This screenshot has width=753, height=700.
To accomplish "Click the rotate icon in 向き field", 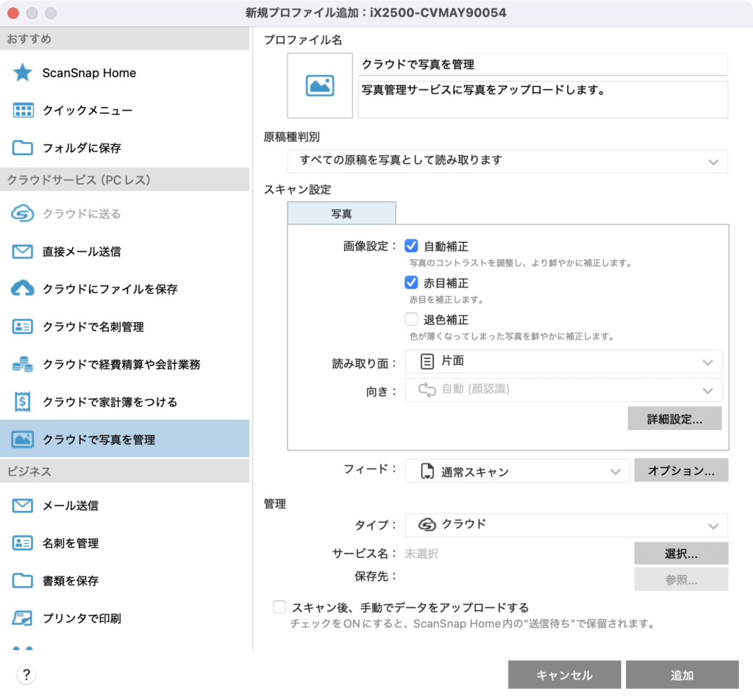I will coord(427,390).
